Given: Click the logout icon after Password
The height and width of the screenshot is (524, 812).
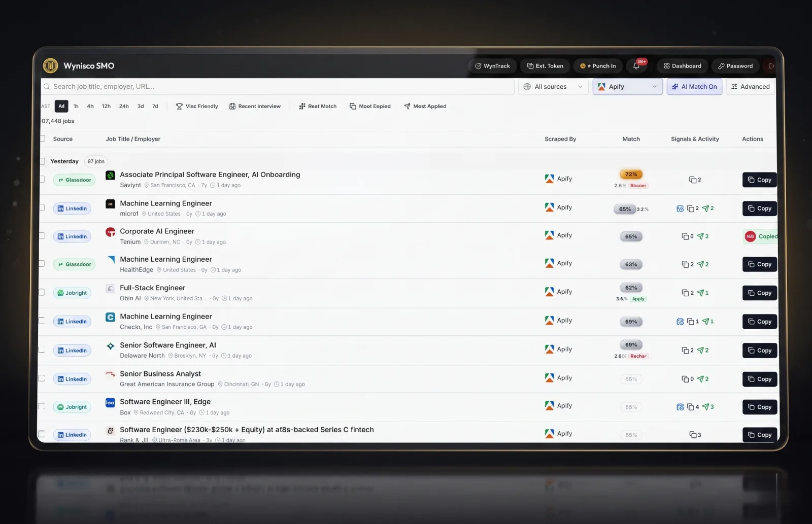Looking at the screenshot, I should click(771, 66).
